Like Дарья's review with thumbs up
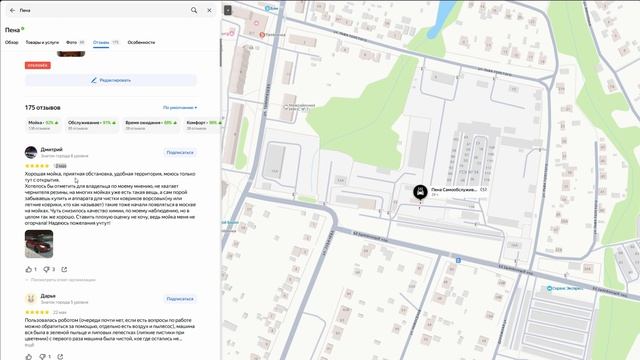This screenshot has height=360, width=640. click(29, 357)
